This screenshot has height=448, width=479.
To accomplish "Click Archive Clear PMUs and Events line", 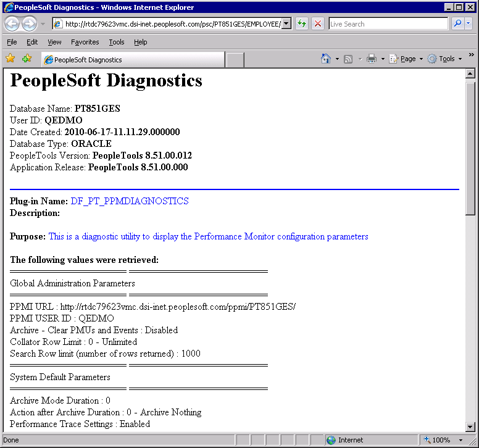I will click(94, 330).
